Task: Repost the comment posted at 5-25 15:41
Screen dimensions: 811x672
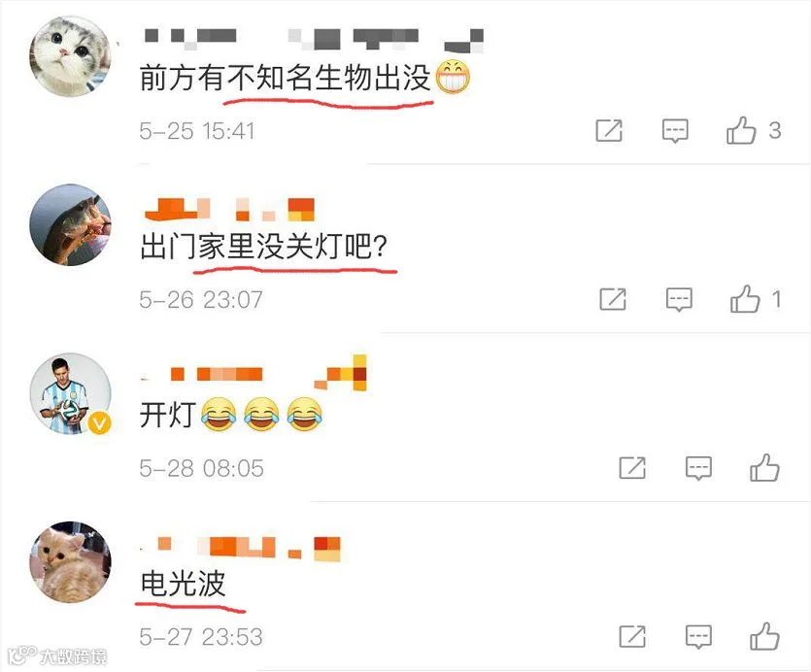Action: coord(609,130)
